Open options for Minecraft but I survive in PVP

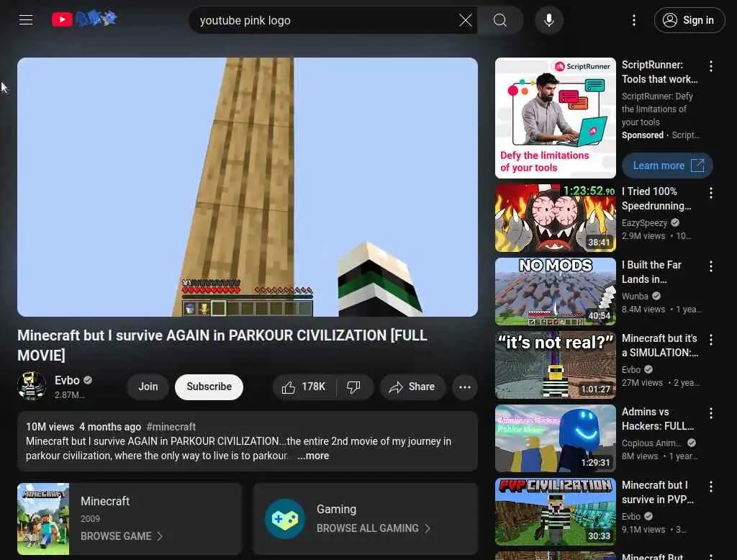click(710, 486)
